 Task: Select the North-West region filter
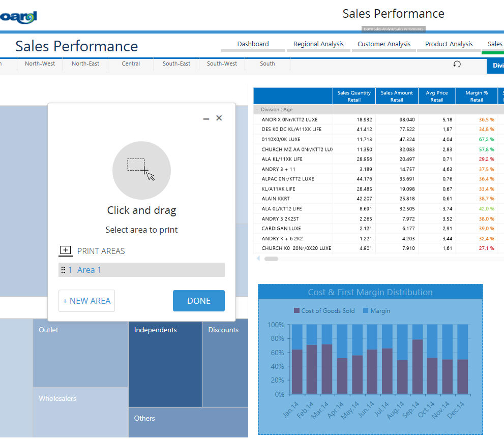pos(40,64)
